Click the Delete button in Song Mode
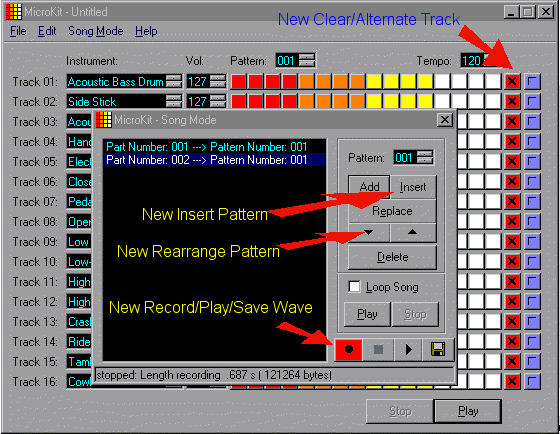Screen dimensions: 560x434 (x=392, y=257)
